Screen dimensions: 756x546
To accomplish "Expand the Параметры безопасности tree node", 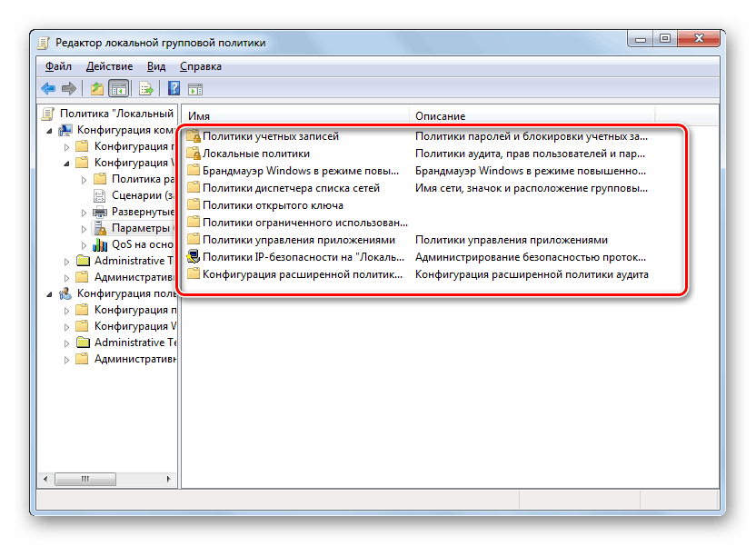I will (84, 229).
